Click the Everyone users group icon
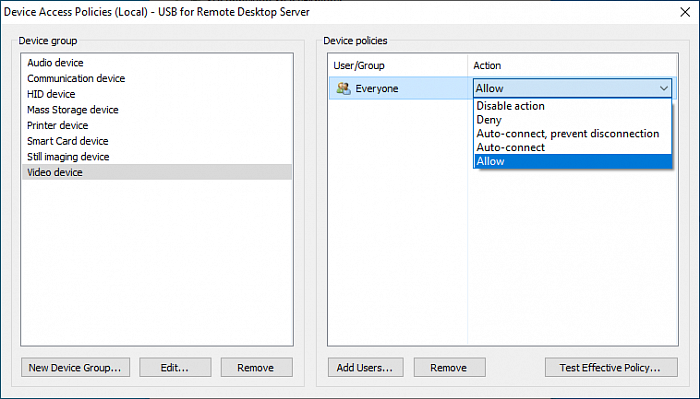 click(343, 88)
